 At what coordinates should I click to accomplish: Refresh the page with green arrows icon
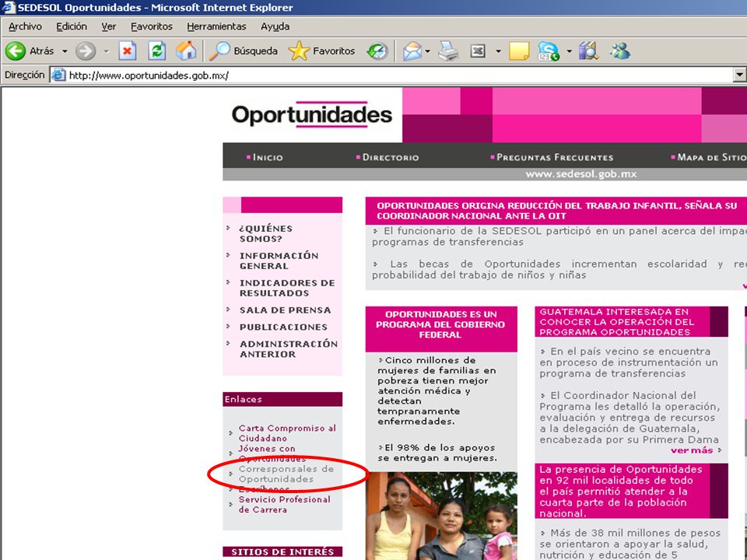pyautogui.click(x=156, y=51)
